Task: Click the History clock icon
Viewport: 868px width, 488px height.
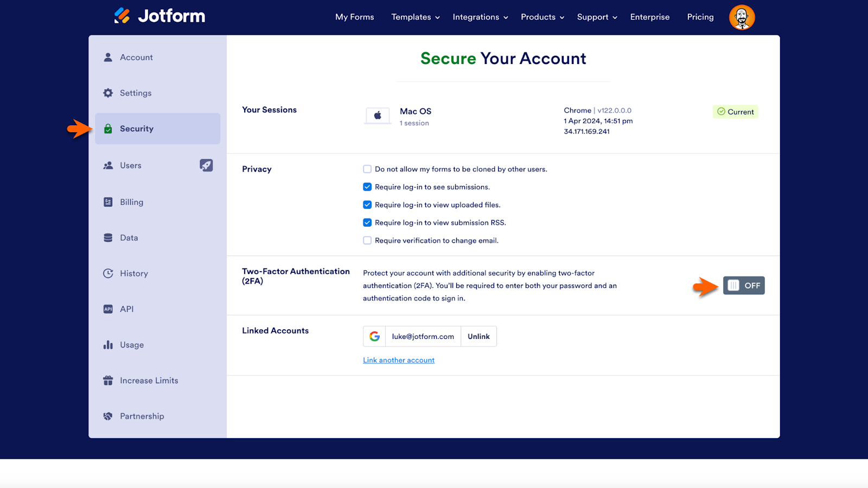Action: pos(108,273)
